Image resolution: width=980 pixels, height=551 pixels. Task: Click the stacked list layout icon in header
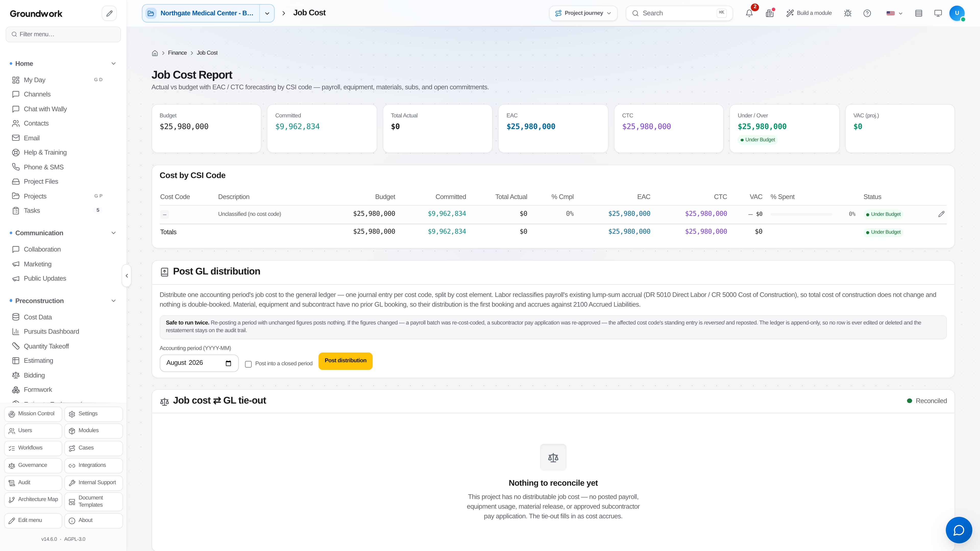coord(919,13)
